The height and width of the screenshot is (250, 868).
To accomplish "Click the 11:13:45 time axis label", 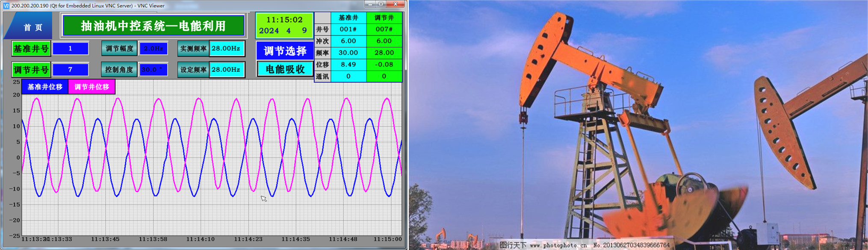I will tap(105, 239).
